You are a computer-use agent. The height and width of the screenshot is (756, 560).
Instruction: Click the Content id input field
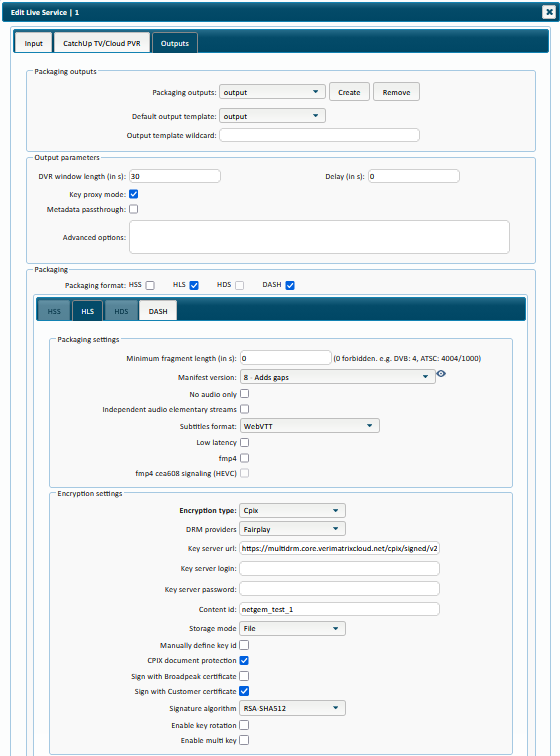pyautogui.click(x=339, y=609)
